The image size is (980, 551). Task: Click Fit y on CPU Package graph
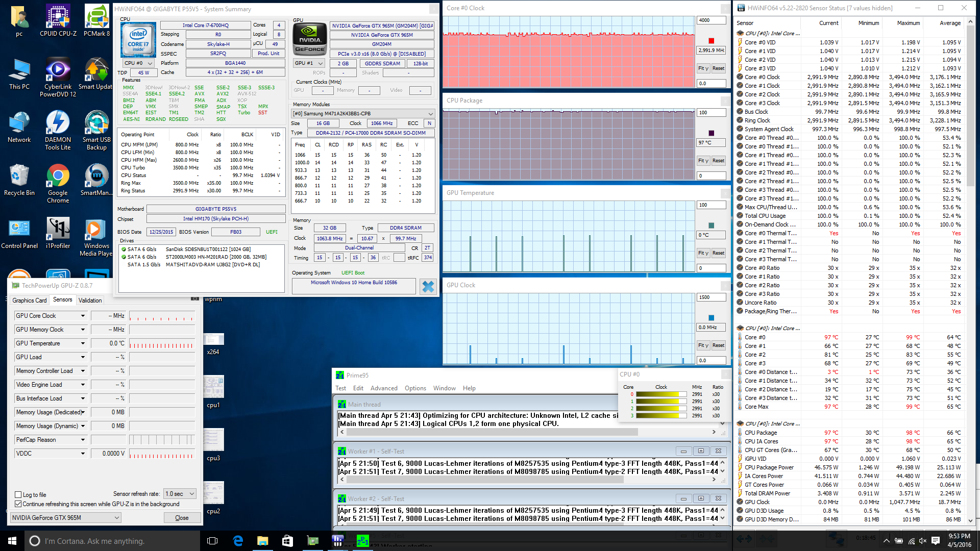(x=703, y=160)
